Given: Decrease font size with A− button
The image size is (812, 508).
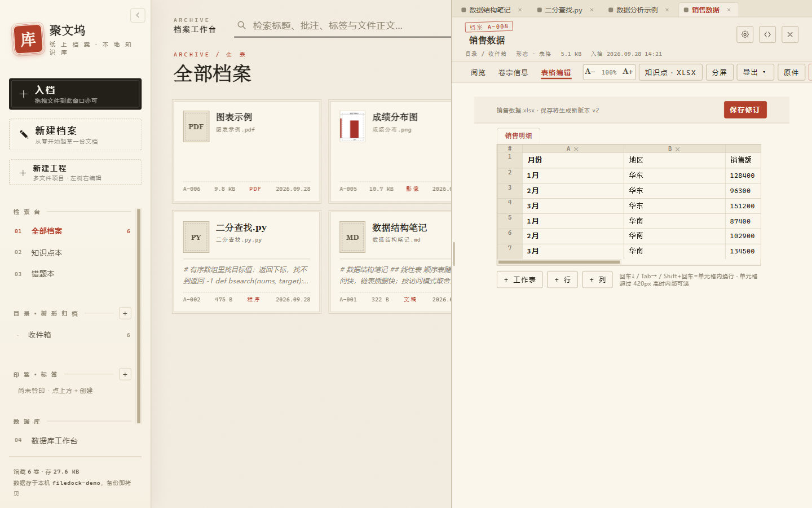Looking at the screenshot, I should [590, 72].
